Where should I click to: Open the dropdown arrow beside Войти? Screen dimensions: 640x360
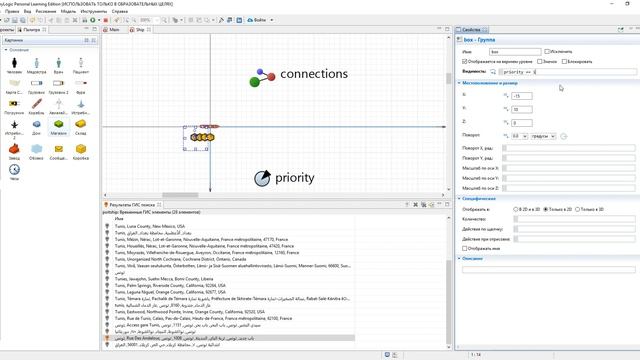[x=272, y=20]
